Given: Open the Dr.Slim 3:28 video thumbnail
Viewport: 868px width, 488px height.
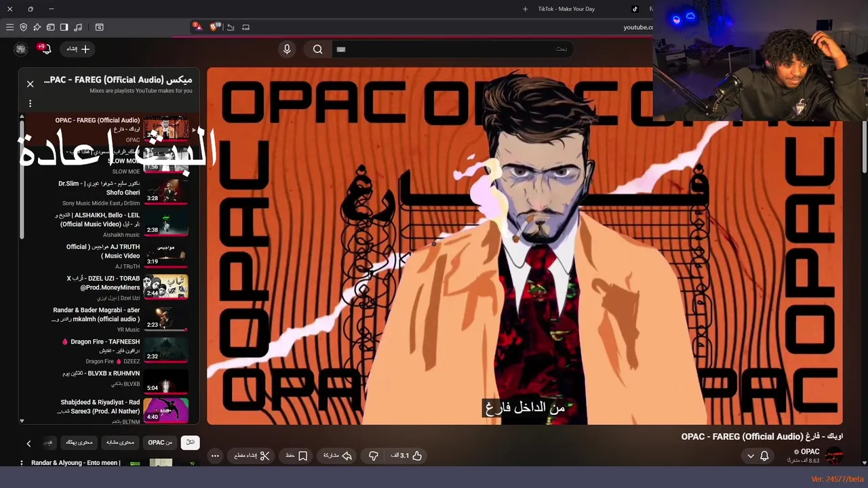Looking at the screenshot, I should click(x=165, y=192).
